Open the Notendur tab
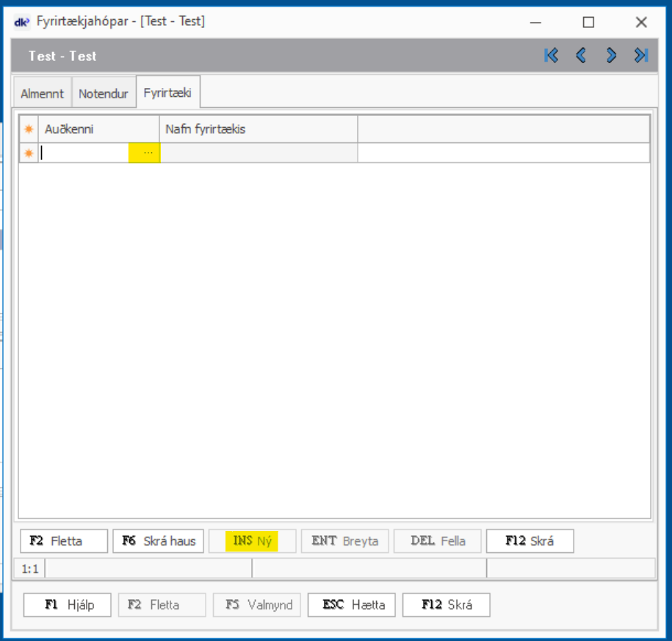672x641 pixels. click(104, 94)
